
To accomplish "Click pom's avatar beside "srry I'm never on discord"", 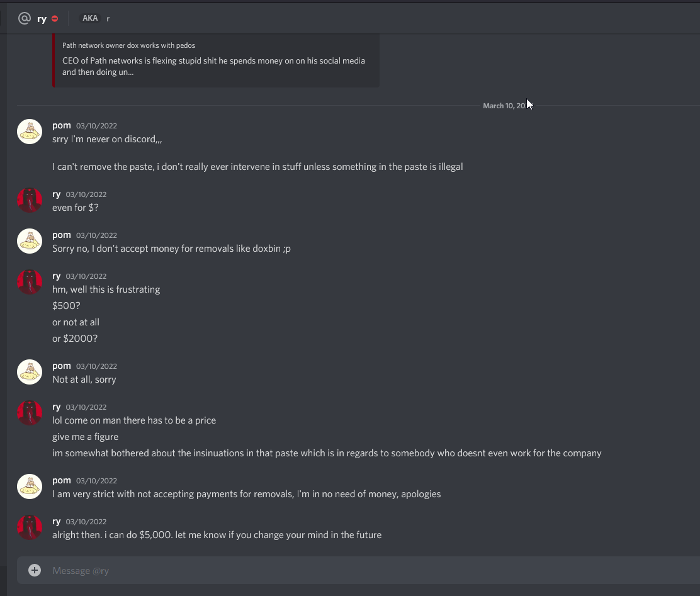I will point(30,132).
